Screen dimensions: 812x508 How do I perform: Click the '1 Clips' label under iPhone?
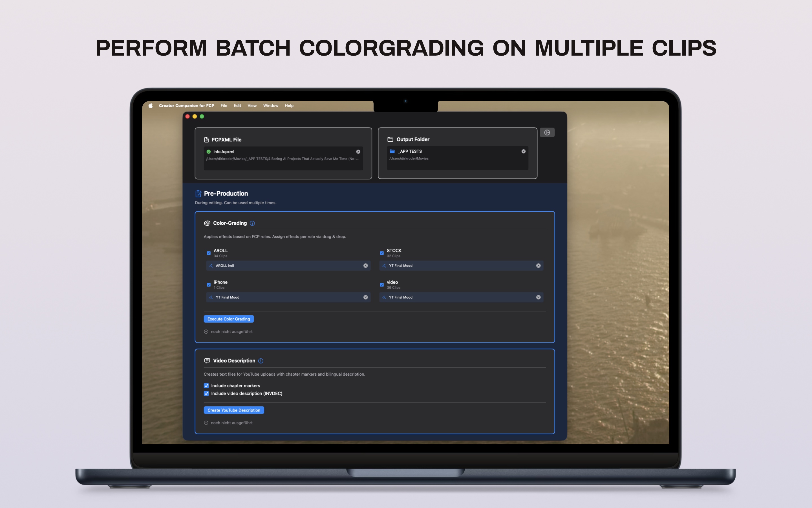[219, 288]
